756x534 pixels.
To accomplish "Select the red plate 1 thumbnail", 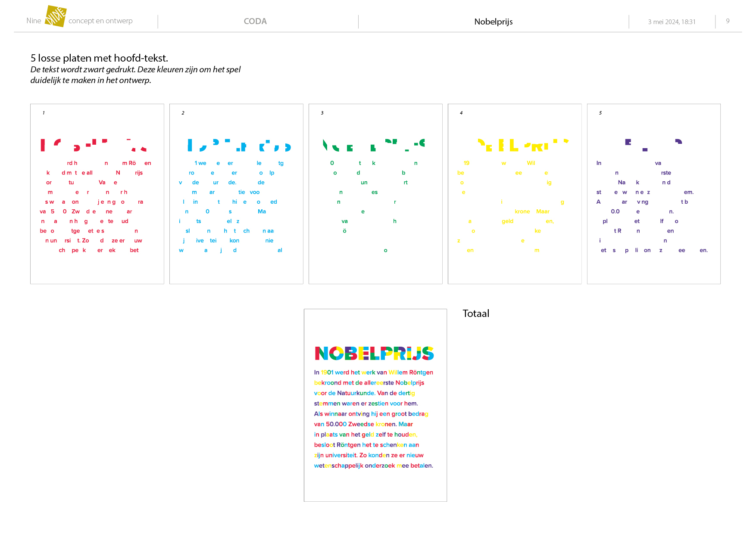I will click(97, 194).
